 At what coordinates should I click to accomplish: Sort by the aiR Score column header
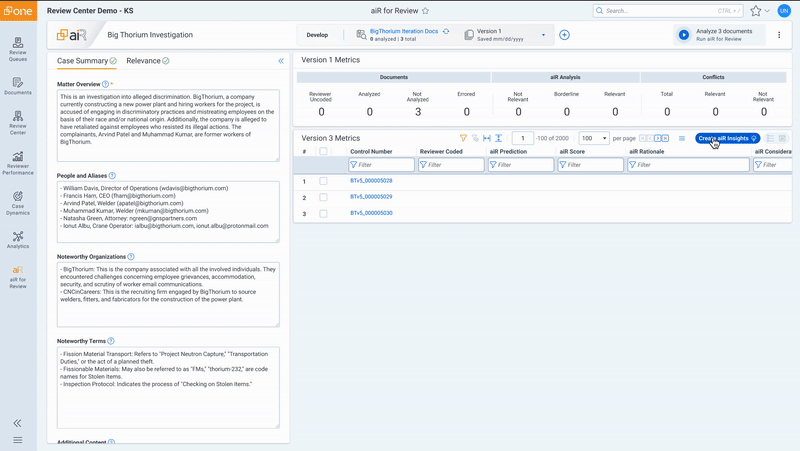[572, 152]
